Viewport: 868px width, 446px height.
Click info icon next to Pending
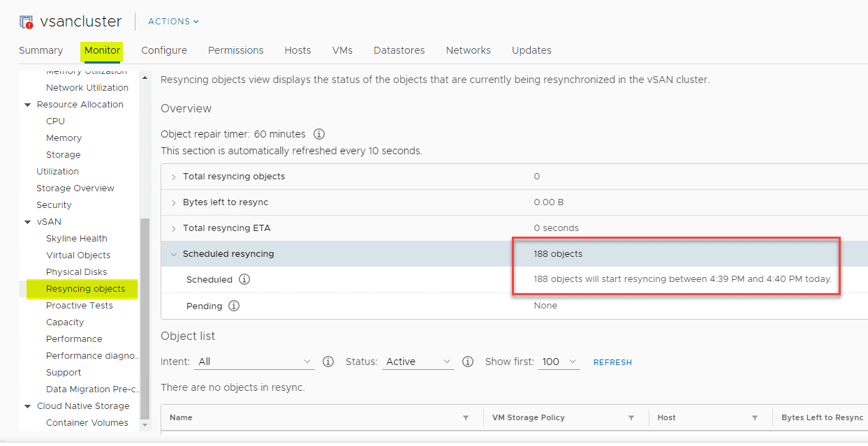(235, 306)
